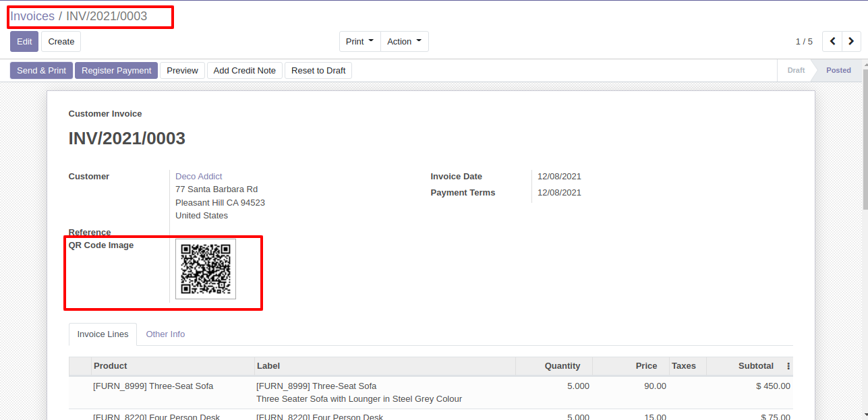Open the Deco Addict customer link
This screenshot has height=420, width=868.
199,177
